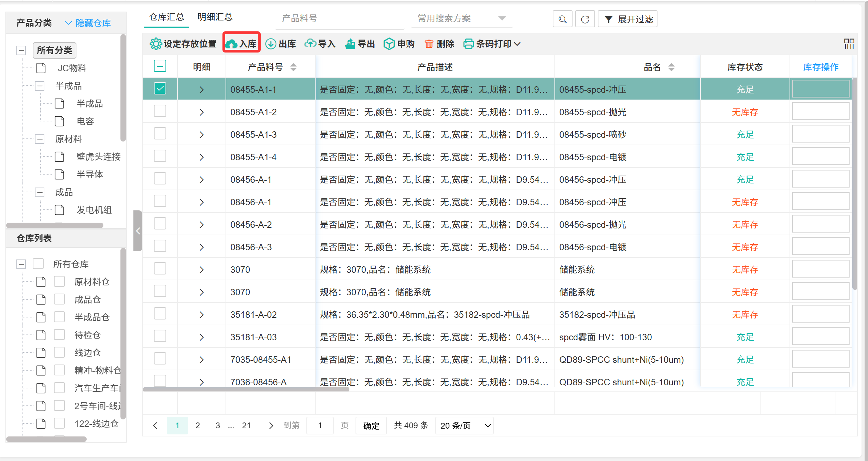Check the 原材料仓 warehouse checkbox
The height and width of the screenshot is (461, 868).
tap(59, 282)
